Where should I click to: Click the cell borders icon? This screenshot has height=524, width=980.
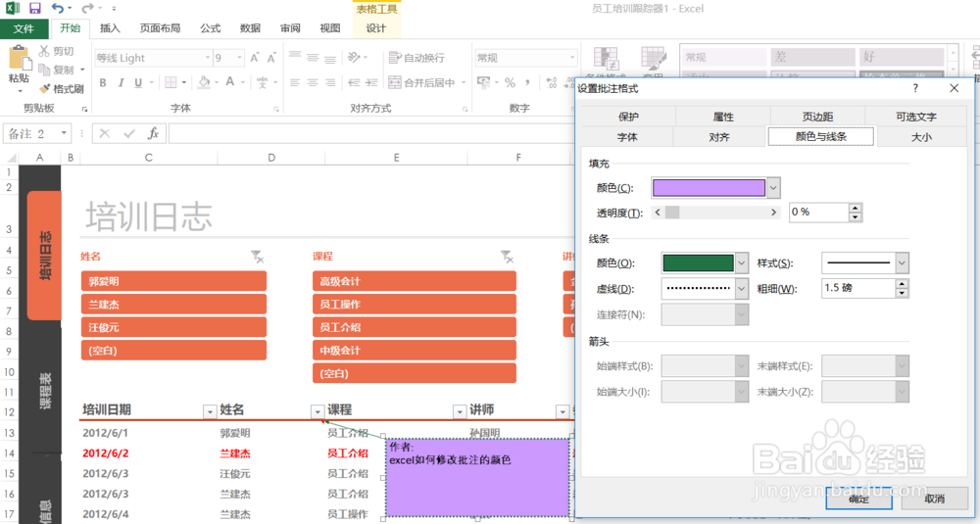[171, 82]
